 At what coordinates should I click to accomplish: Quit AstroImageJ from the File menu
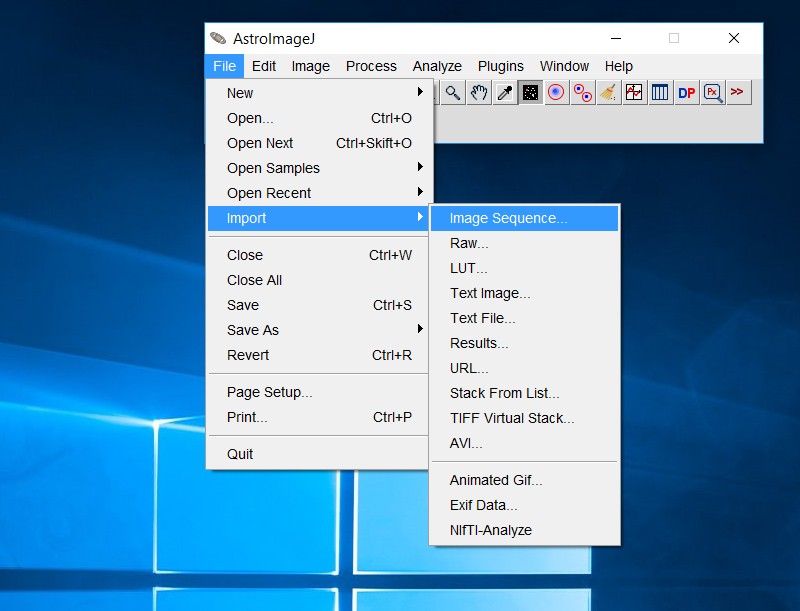319,454
